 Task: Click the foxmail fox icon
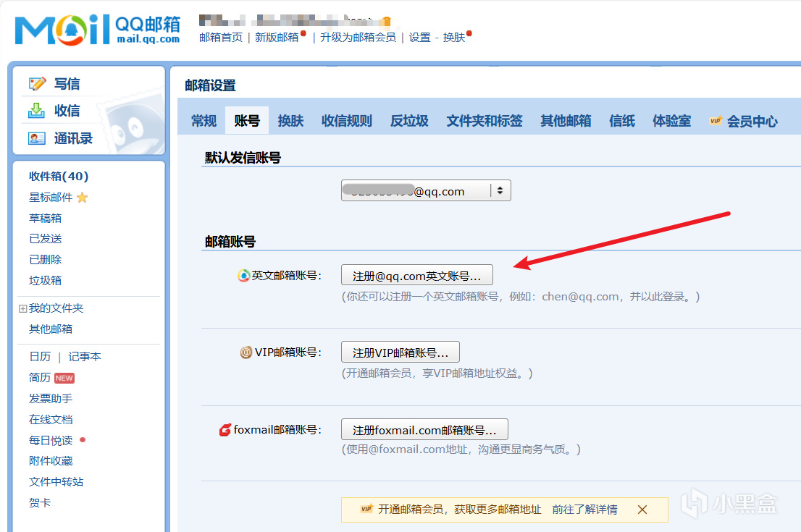(x=225, y=430)
